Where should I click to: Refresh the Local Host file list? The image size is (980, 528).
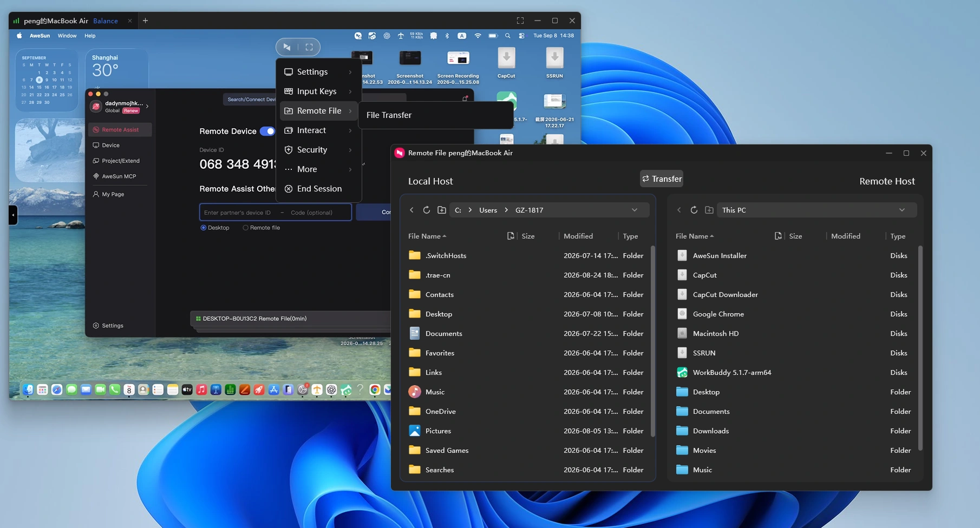click(427, 210)
